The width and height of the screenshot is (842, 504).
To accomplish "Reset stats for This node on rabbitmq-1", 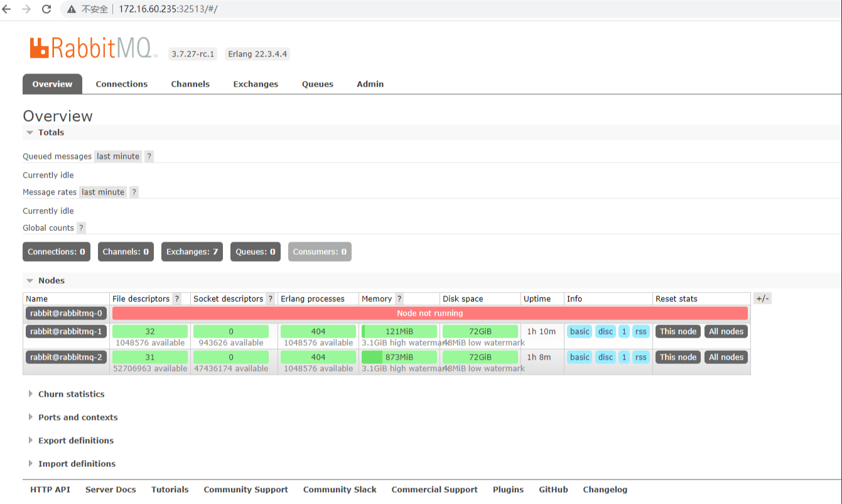I will [x=677, y=331].
